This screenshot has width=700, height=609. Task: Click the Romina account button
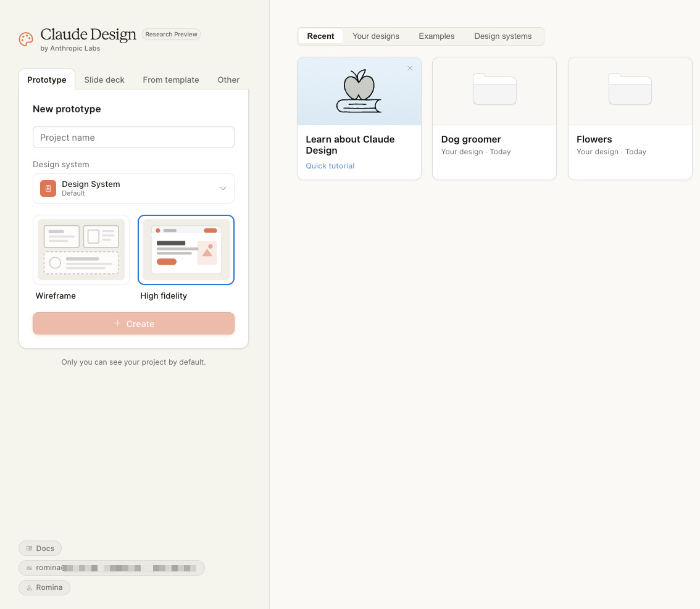(44, 587)
